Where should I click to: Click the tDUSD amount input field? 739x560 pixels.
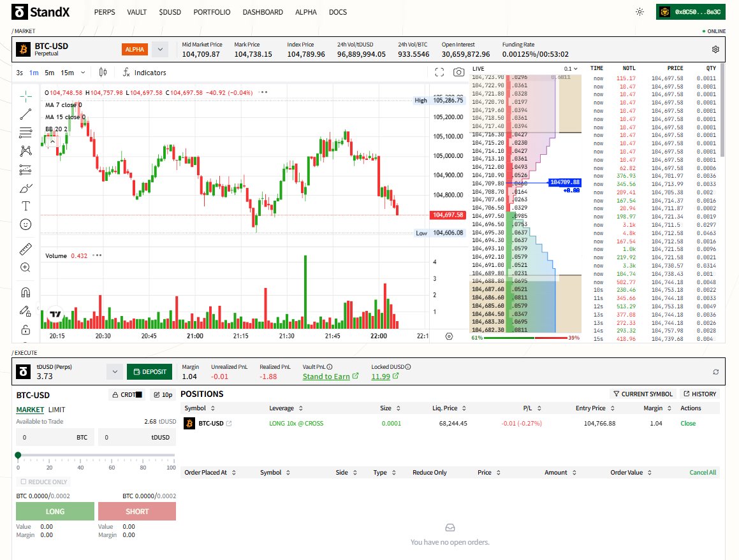(137, 438)
